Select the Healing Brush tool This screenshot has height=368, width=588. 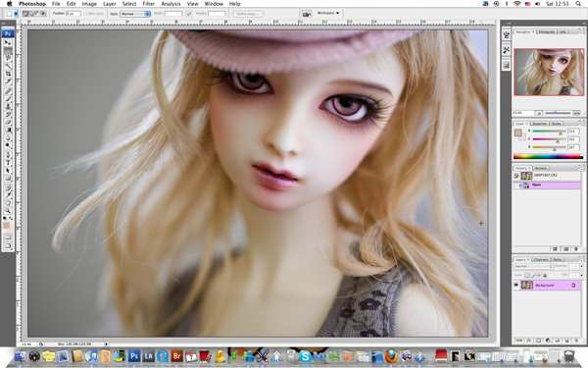[8, 91]
